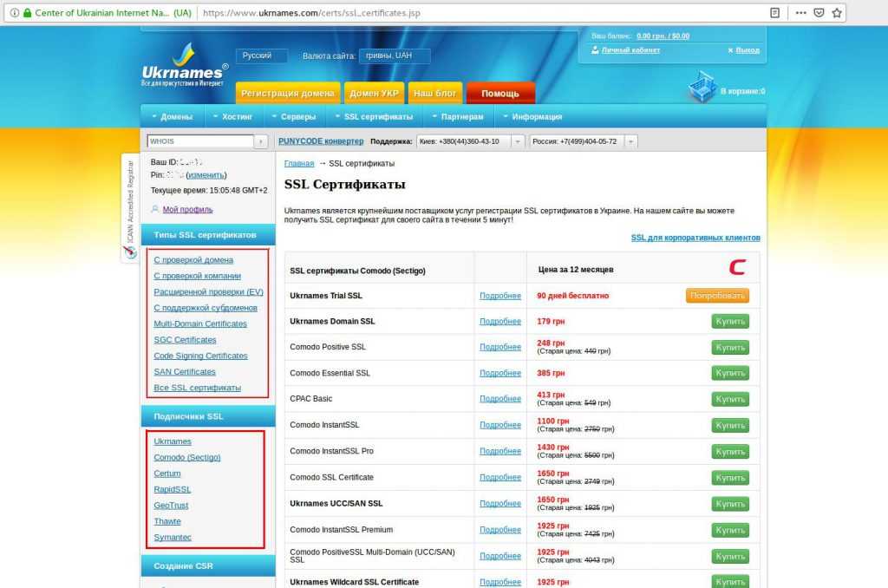Open the Регистрация домена tab
This screenshot has width=888, height=588.
(x=288, y=94)
